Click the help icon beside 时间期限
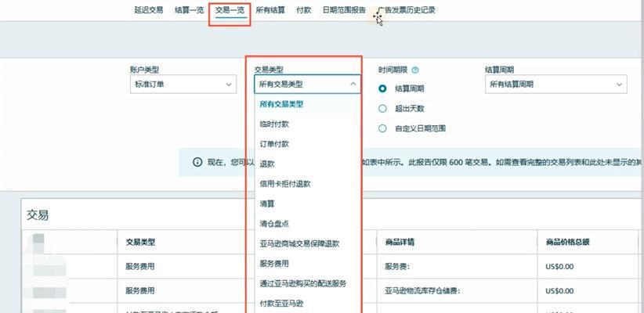 pos(414,70)
